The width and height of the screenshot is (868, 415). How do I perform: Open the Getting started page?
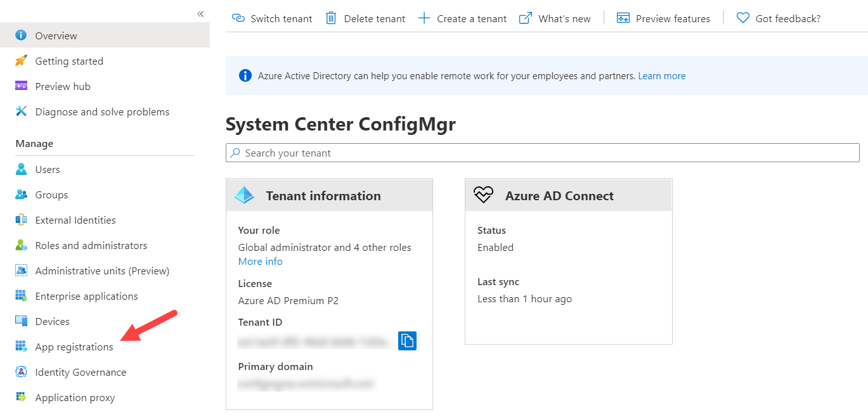point(68,61)
